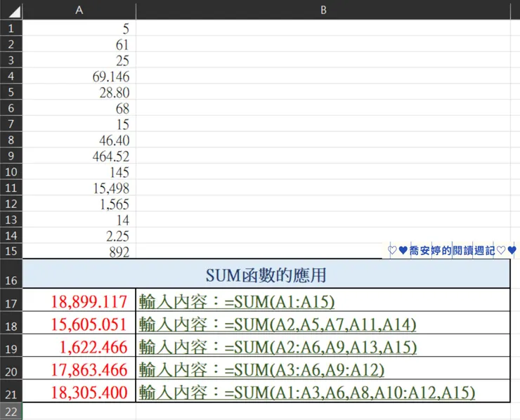The height and width of the screenshot is (420, 520).
Task: Click cell A3 containing 25
Action: point(79,60)
